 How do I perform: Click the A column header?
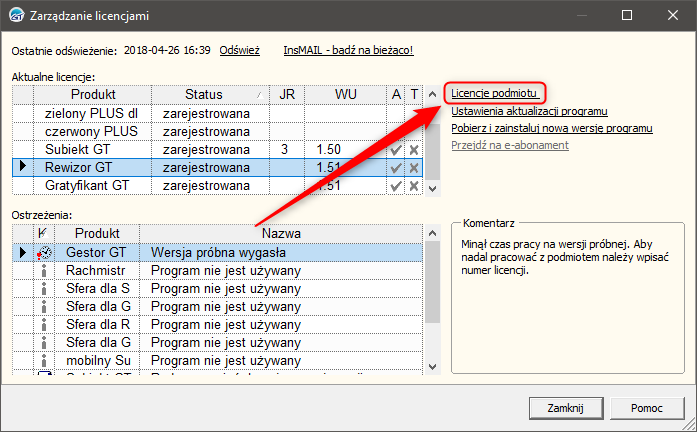click(x=396, y=94)
